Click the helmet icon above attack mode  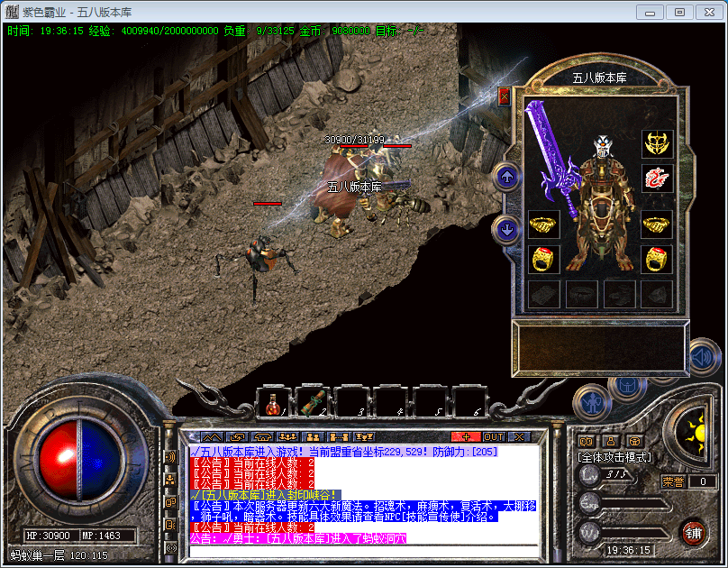pyautogui.click(x=634, y=441)
